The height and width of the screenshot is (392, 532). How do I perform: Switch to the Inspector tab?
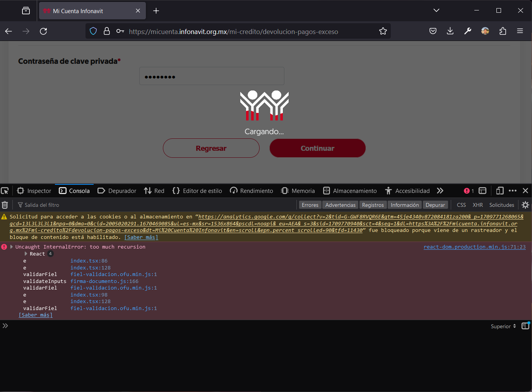(x=34, y=191)
